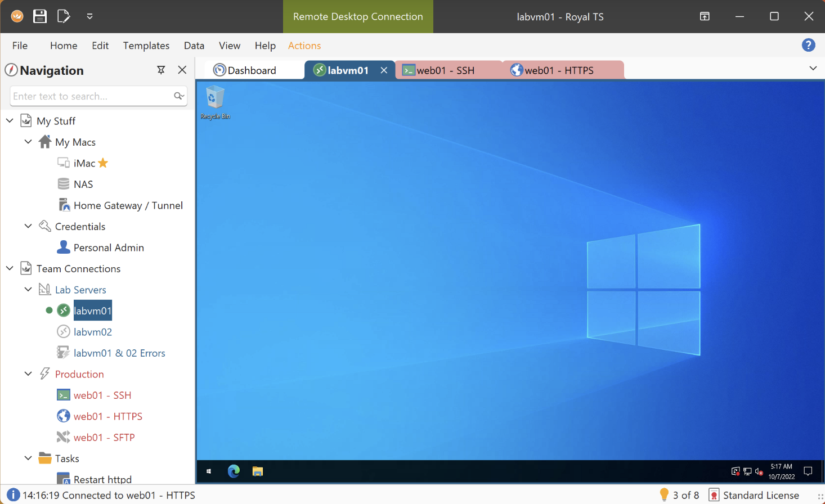825x504 pixels.
Task: Open quick access toolbar dropdown arrow
Action: pos(89,16)
